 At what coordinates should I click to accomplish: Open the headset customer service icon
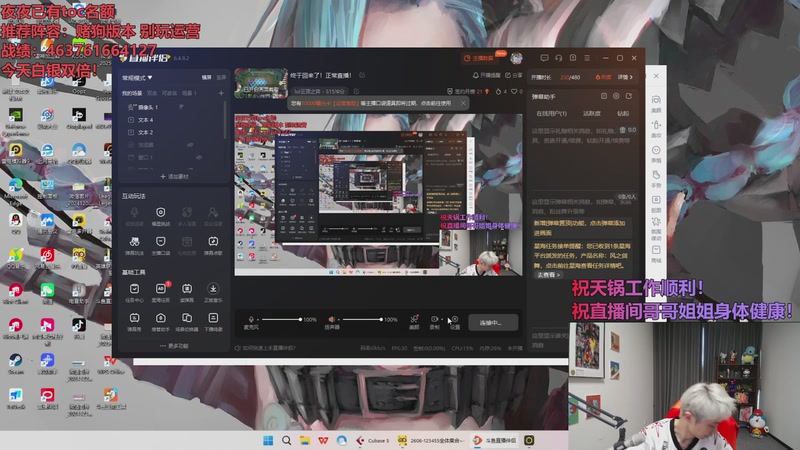[x=559, y=58]
